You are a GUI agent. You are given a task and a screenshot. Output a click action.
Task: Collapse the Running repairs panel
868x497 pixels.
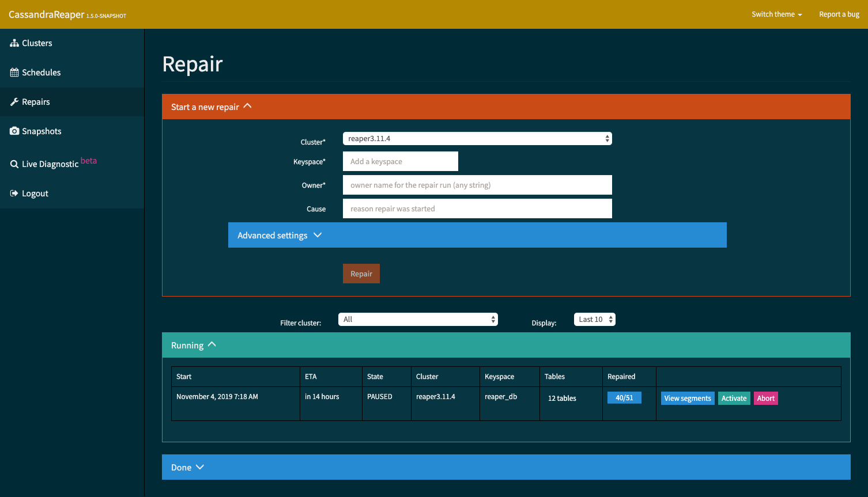(x=506, y=345)
